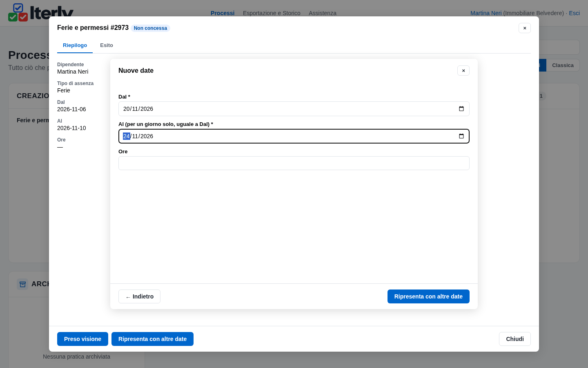Select the month in Al date field
The height and width of the screenshot is (368, 588).
[x=135, y=136]
